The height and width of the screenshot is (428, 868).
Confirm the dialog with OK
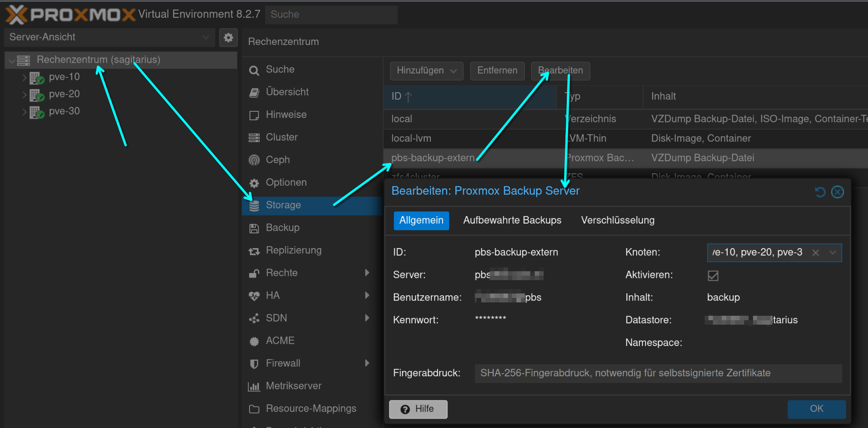point(816,409)
